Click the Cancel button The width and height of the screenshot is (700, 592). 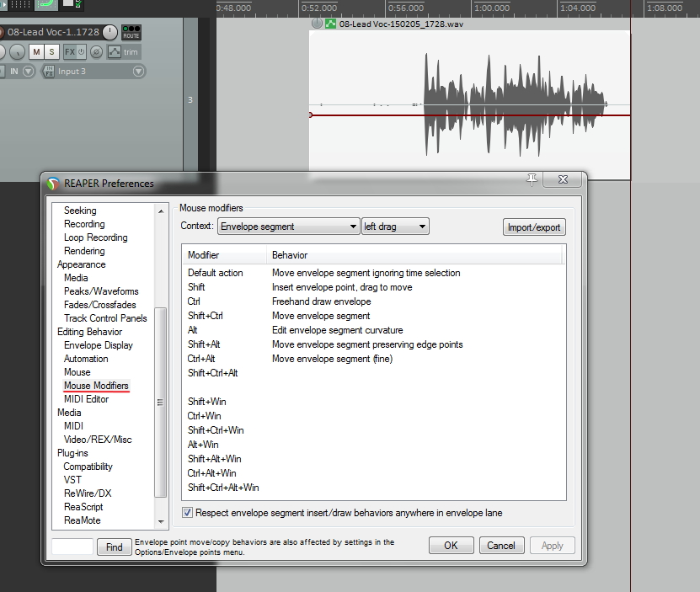[x=501, y=546]
